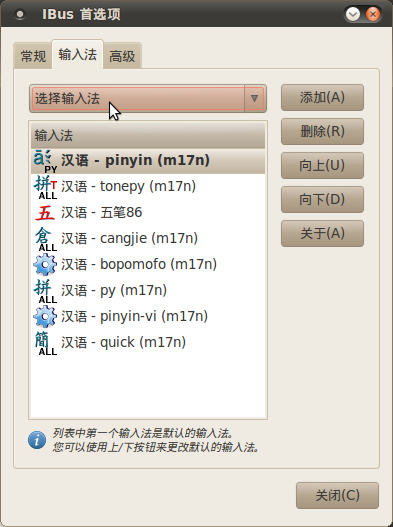Select 汉语 - py (m17n) row

coord(148,291)
